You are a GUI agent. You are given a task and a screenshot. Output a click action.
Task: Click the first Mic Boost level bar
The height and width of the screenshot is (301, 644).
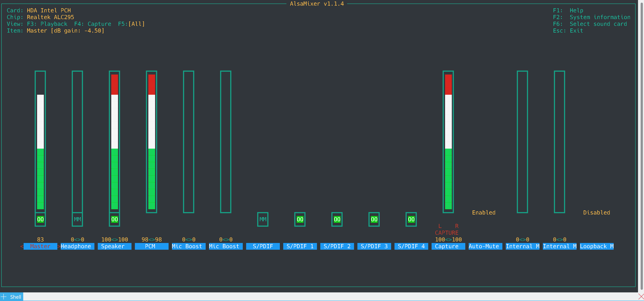[188, 142]
